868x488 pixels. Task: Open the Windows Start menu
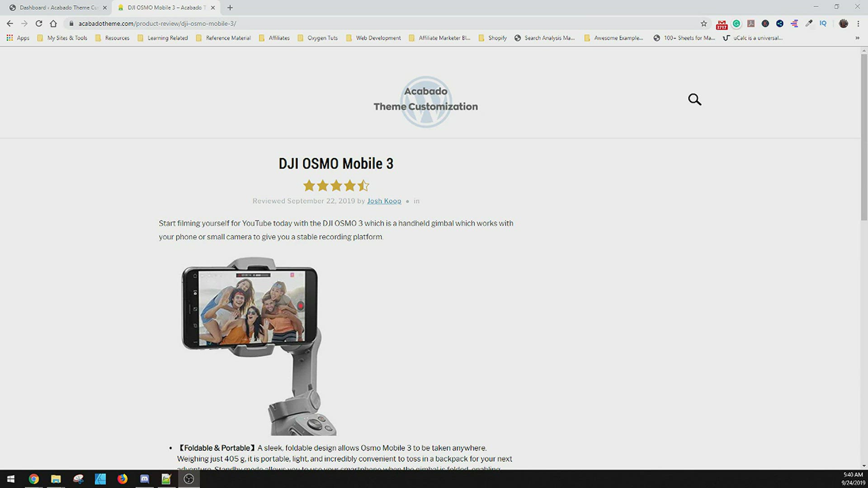click(x=11, y=479)
